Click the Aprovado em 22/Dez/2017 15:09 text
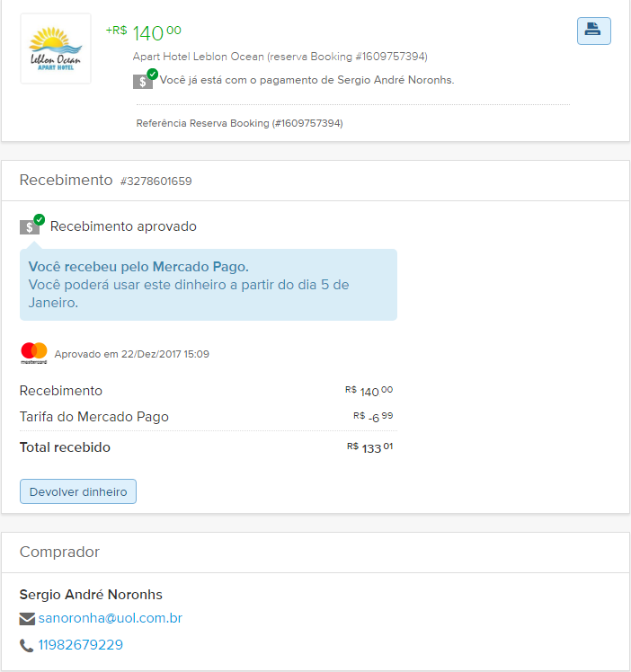 (131, 354)
